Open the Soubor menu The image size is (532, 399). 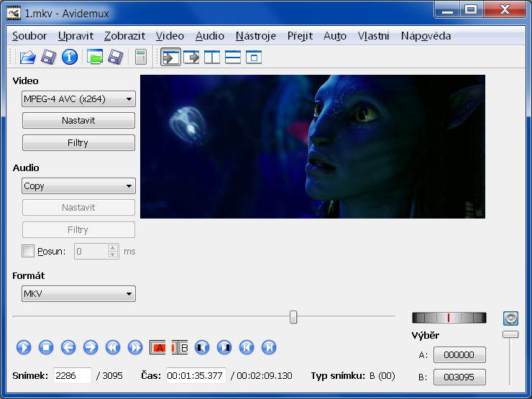29,36
